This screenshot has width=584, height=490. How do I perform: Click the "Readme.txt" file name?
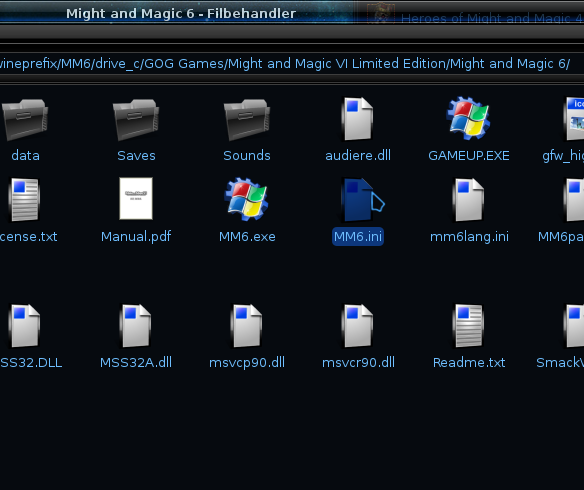[469, 362]
